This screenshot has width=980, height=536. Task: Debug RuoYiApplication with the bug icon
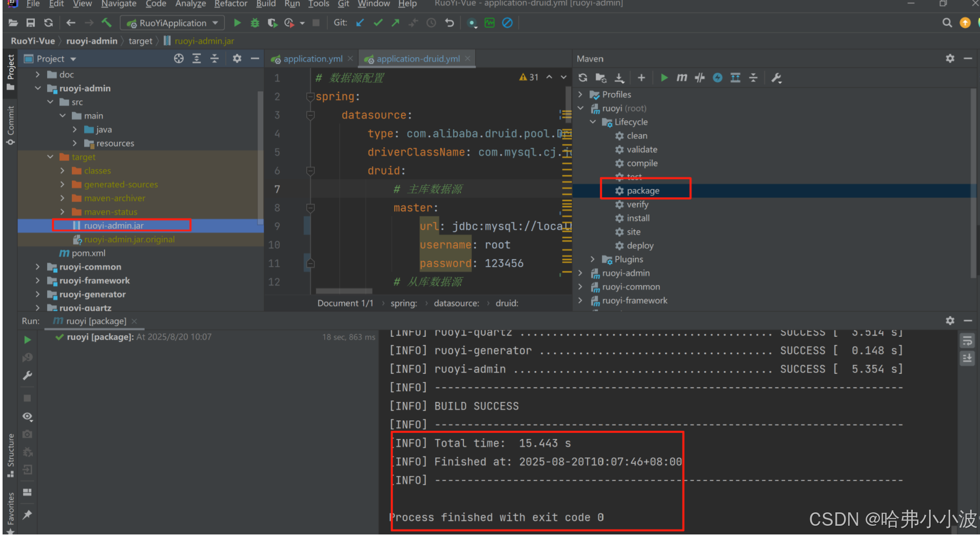click(x=254, y=23)
